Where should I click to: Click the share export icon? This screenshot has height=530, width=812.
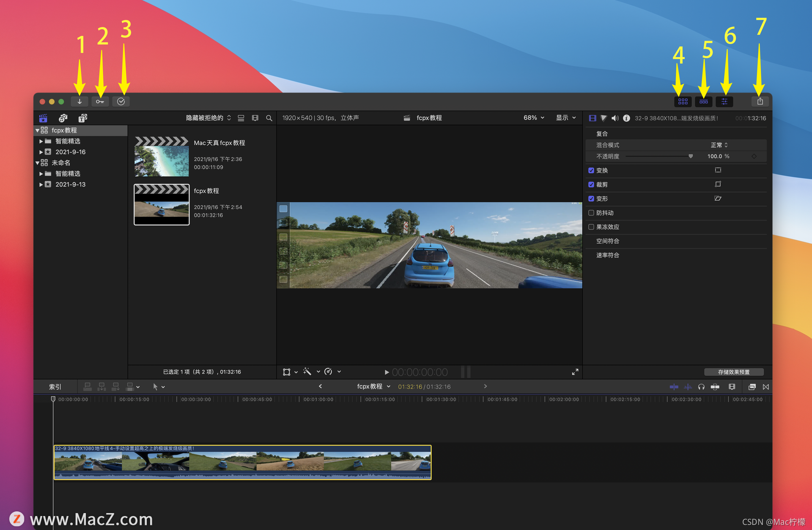760,102
